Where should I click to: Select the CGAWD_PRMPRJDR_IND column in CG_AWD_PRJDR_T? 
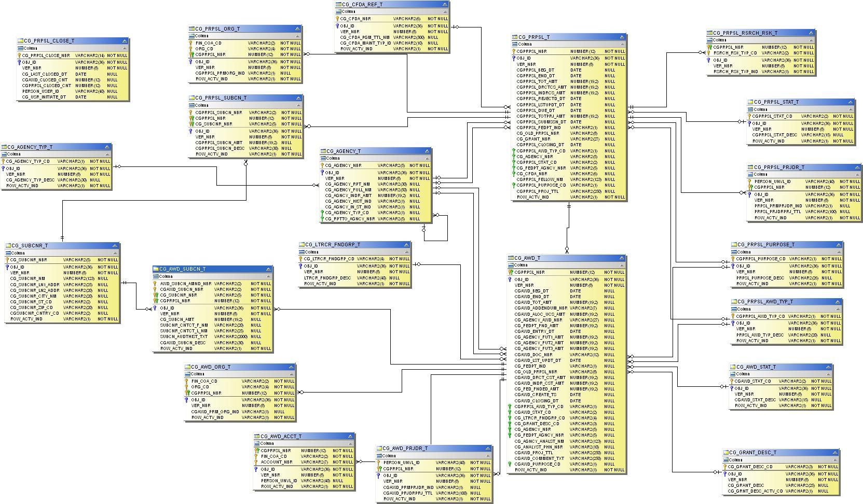coord(434,487)
